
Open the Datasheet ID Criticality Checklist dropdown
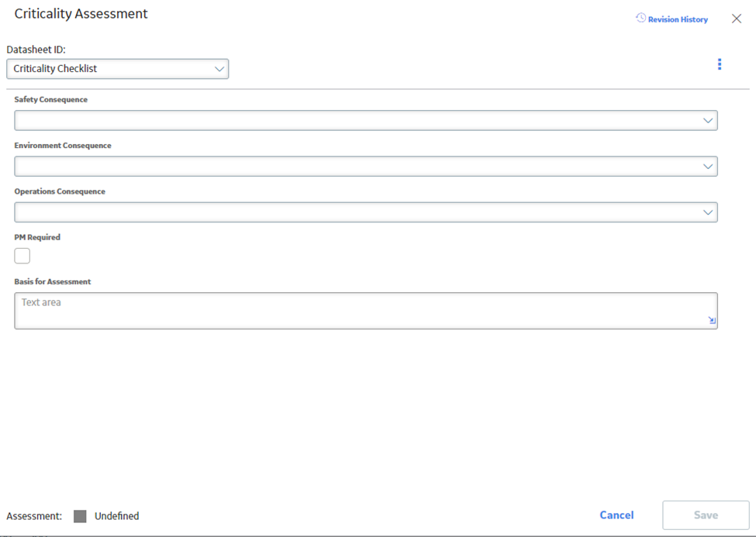[118, 69]
